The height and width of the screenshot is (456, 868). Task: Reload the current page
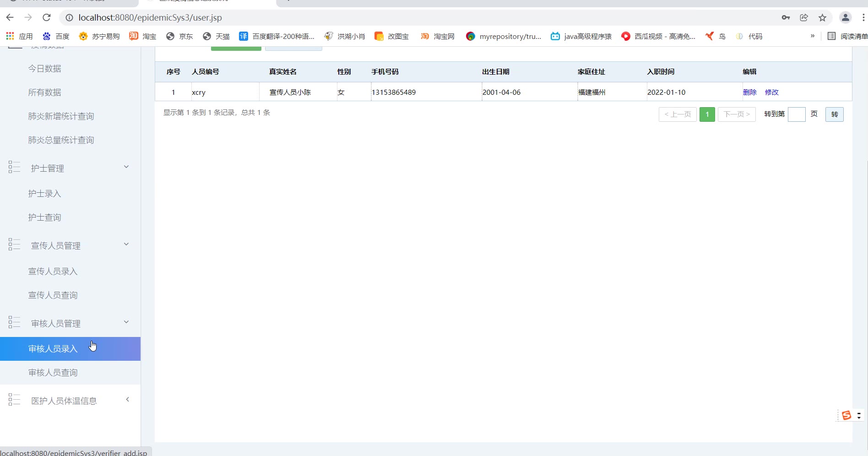46,17
